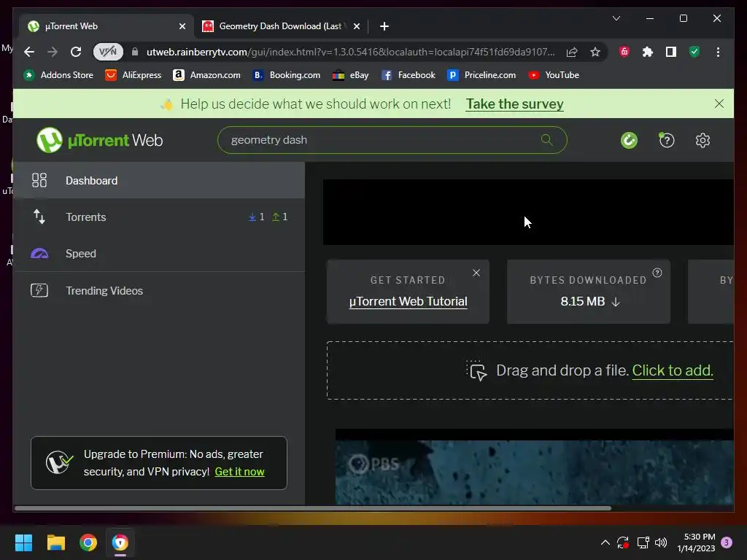Select Dashboard in the sidebar

click(158, 181)
